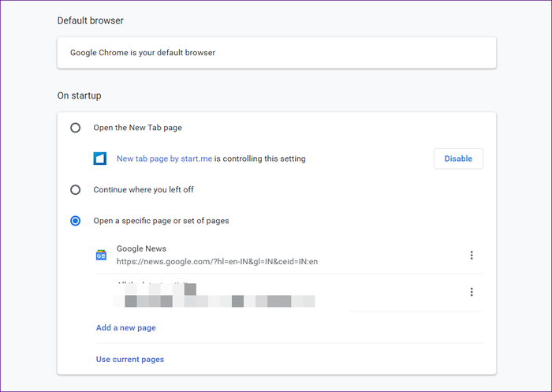Click the Google News favicon
The height and width of the screenshot is (392, 552).
click(102, 255)
